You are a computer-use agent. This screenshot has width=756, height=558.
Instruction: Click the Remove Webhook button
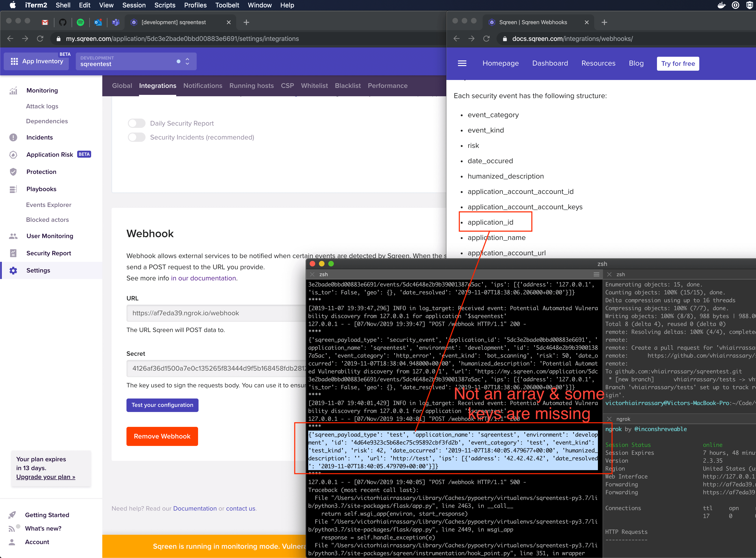click(162, 436)
